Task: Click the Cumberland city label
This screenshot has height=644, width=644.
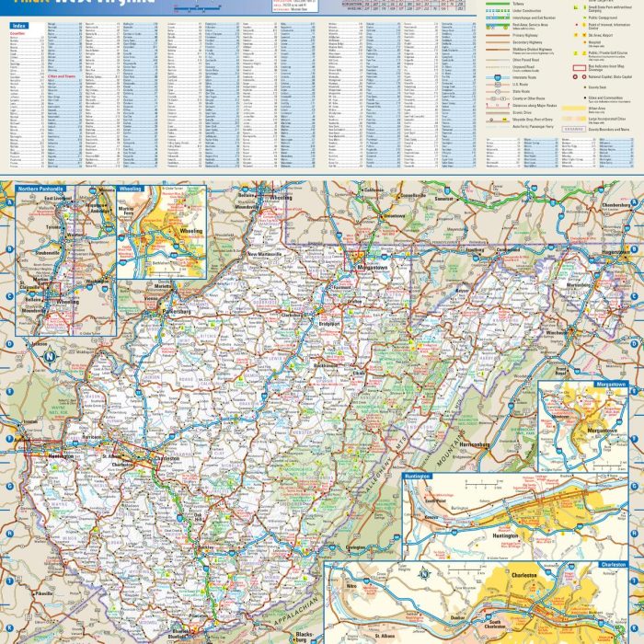Action: tap(508, 249)
